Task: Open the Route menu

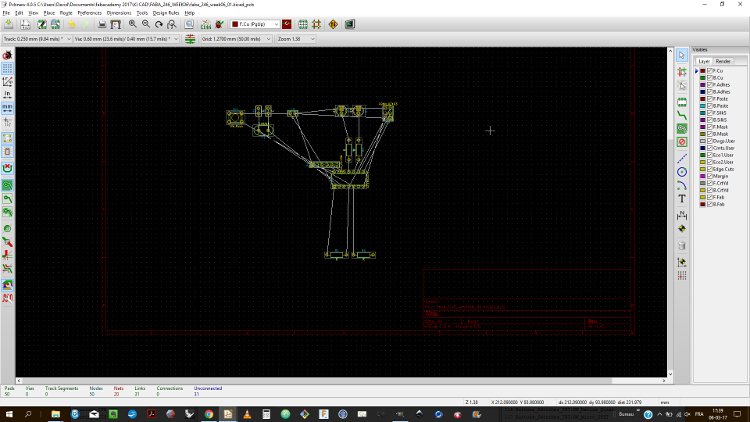Action: (66, 13)
